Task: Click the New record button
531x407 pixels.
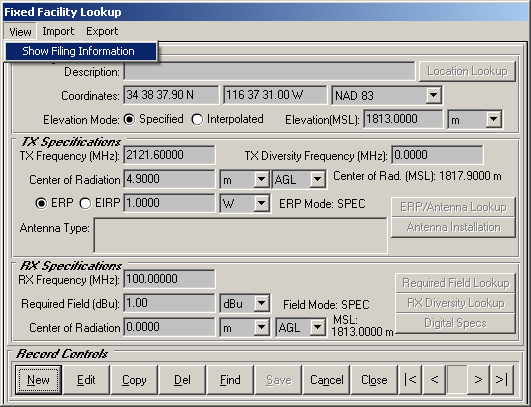Action: 38,380
